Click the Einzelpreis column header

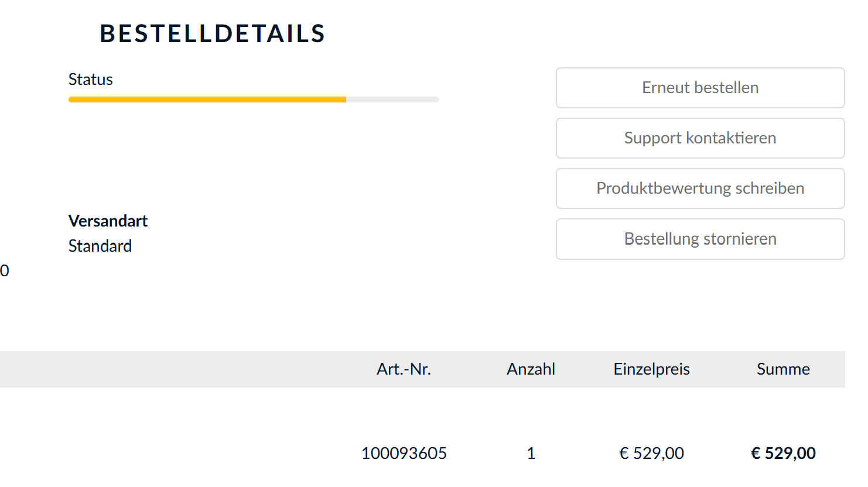651,369
